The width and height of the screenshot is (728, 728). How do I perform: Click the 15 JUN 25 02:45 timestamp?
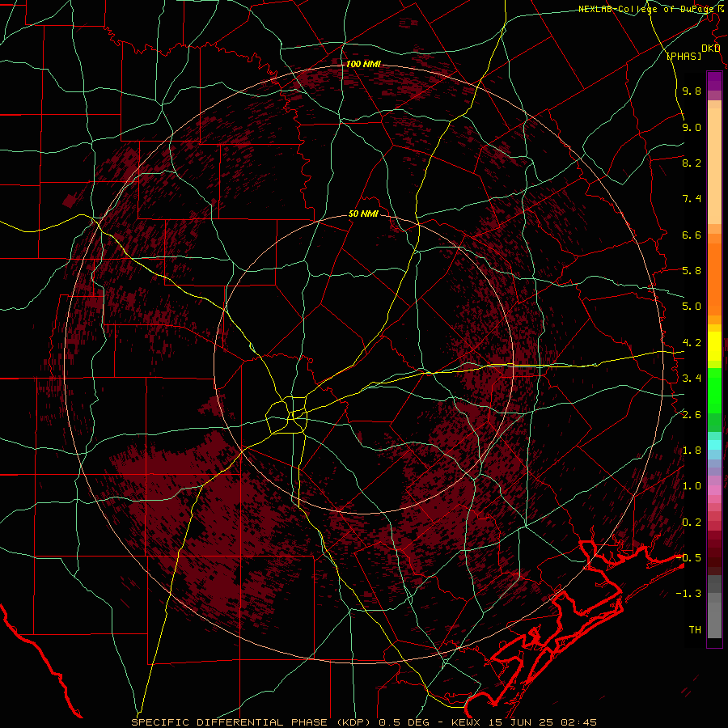tap(541, 722)
